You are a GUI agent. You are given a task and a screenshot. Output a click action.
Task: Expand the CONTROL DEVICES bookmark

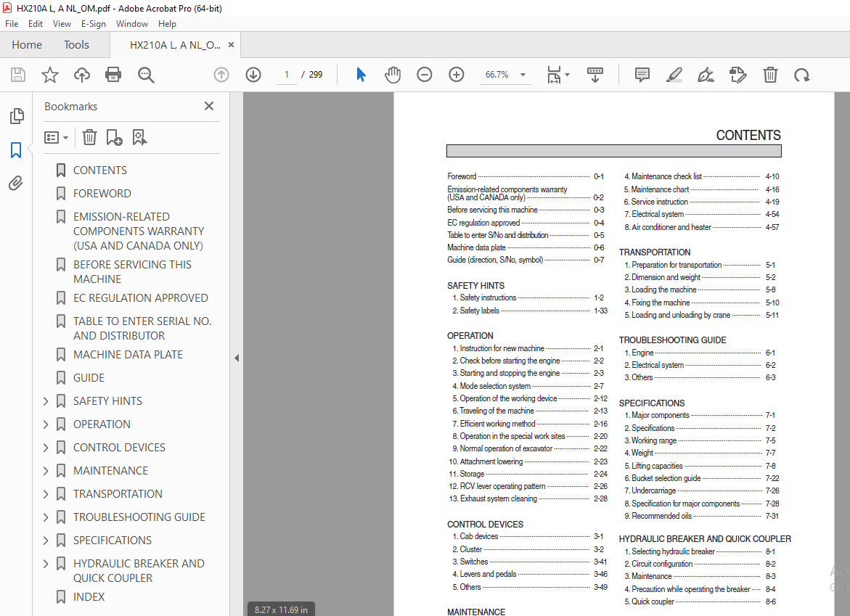[46, 448]
